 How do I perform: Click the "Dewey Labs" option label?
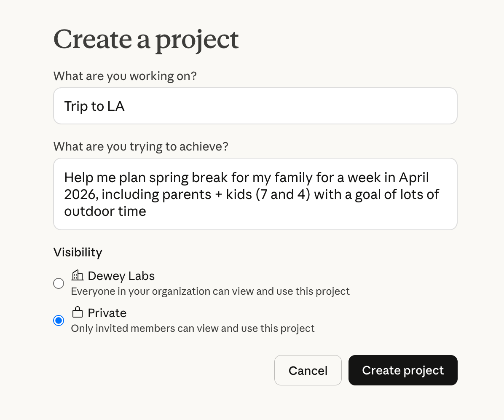(121, 276)
